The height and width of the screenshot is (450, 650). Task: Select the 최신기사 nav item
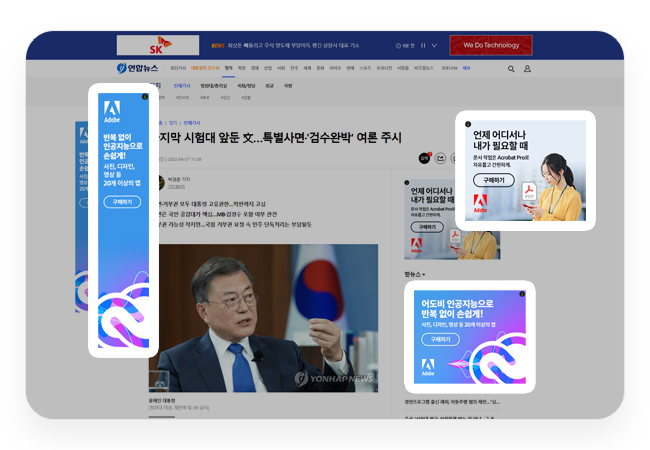pyautogui.click(x=178, y=68)
